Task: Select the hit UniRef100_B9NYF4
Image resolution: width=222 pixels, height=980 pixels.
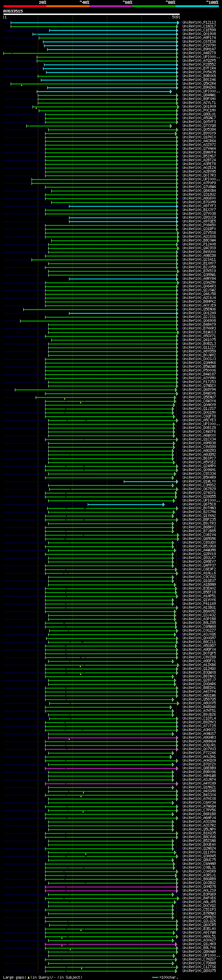Action: (x=199, y=152)
